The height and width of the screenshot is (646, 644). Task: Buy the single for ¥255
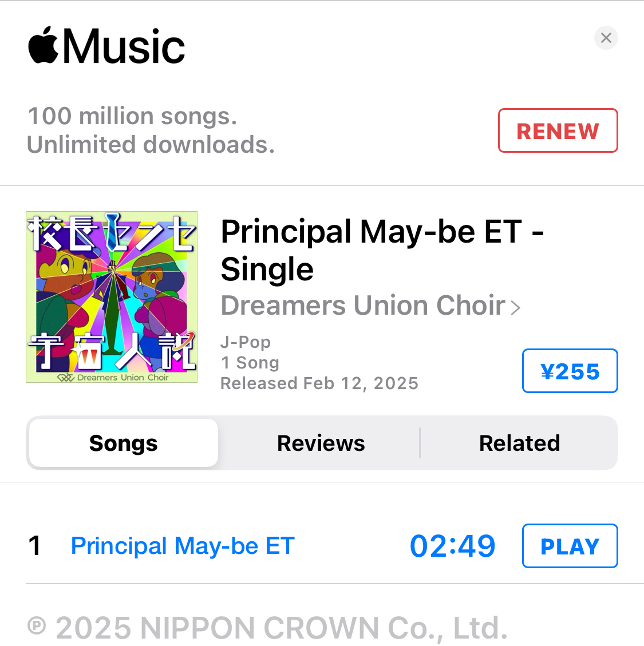(570, 371)
